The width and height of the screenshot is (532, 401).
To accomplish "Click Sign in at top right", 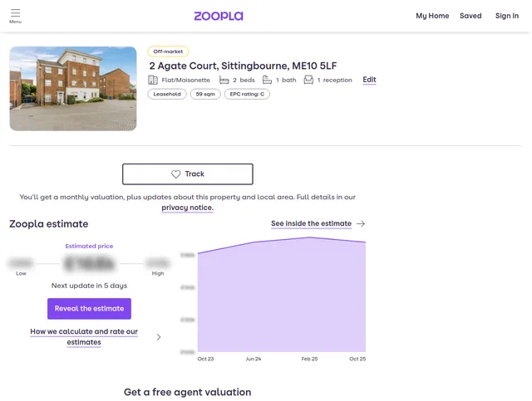I will [506, 16].
